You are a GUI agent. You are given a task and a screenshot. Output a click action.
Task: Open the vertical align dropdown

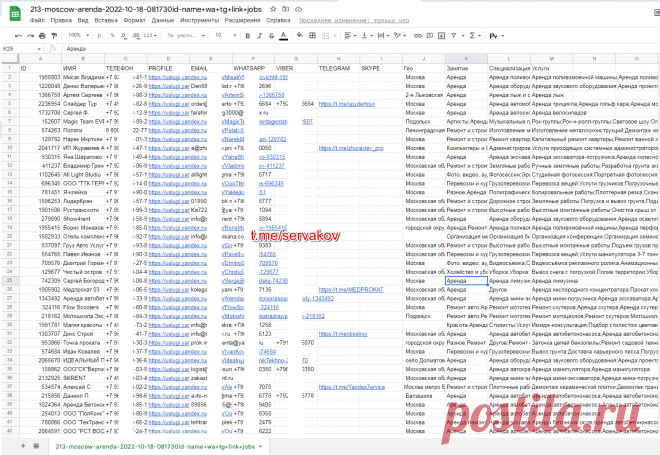(x=367, y=36)
